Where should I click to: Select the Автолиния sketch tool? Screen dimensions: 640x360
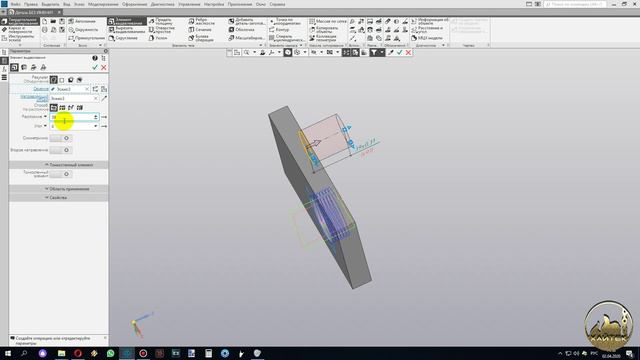pos(82,21)
